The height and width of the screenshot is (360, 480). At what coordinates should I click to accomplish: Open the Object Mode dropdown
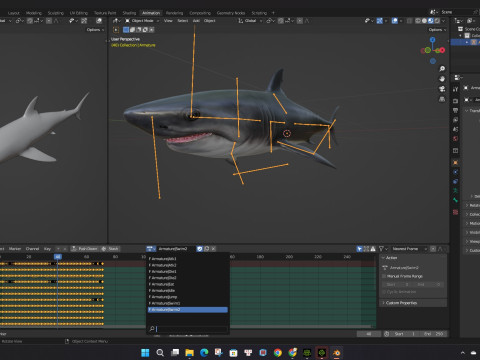142,21
